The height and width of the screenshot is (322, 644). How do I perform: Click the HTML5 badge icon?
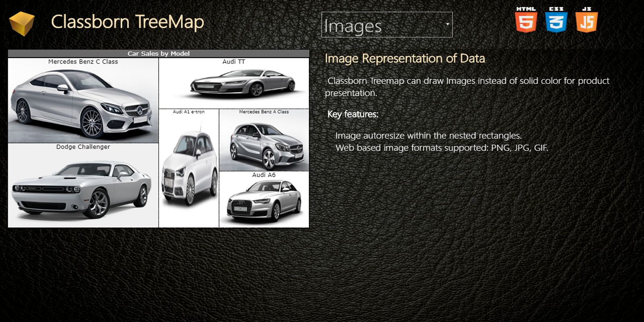[x=526, y=20]
